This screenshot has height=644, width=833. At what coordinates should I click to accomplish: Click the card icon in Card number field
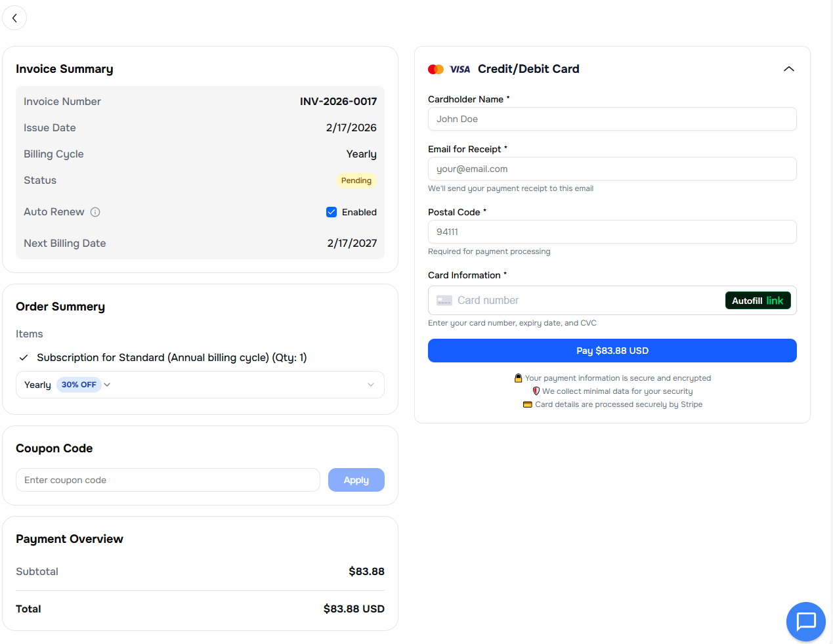point(444,301)
